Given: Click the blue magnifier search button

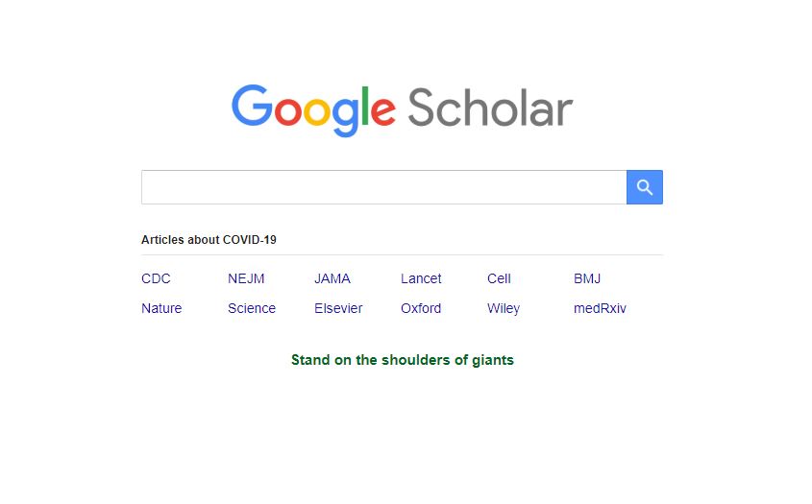Looking at the screenshot, I should [644, 187].
